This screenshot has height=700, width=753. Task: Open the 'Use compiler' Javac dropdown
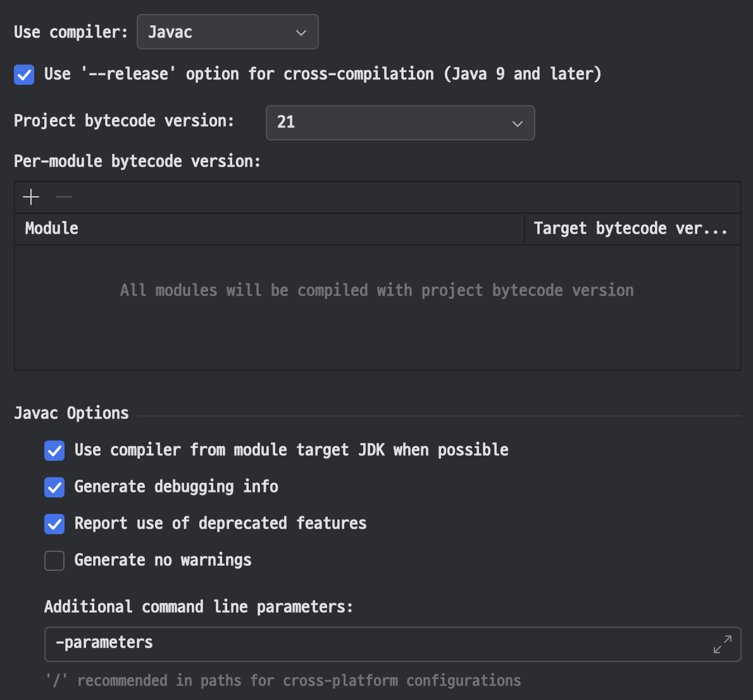pyautogui.click(x=227, y=32)
